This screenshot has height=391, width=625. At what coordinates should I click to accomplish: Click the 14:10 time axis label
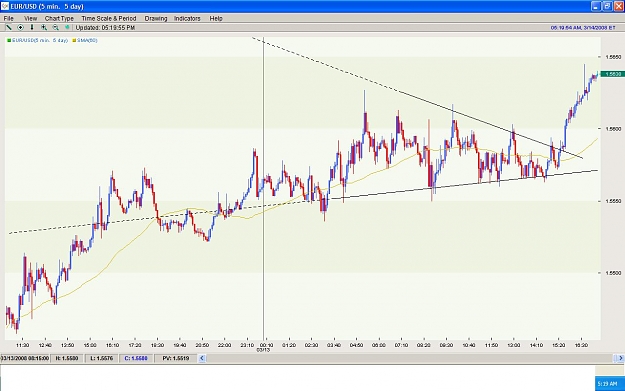click(536, 345)
